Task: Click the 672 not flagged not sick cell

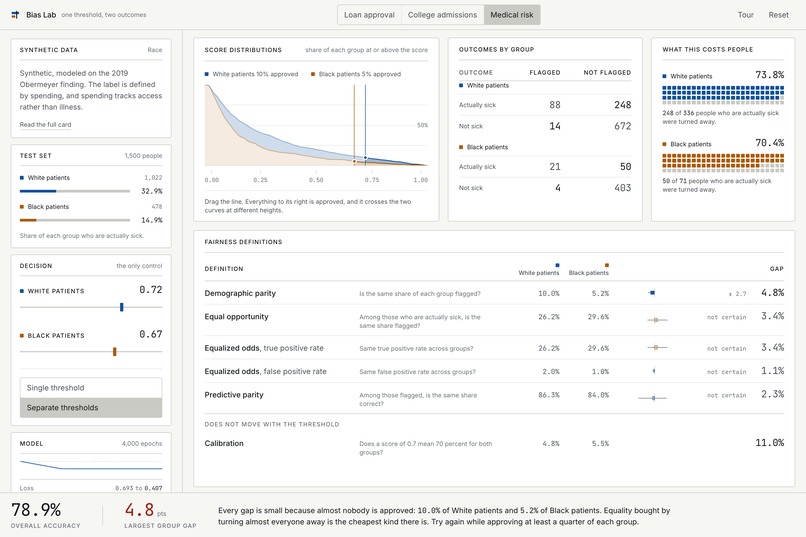Action: 622,126
